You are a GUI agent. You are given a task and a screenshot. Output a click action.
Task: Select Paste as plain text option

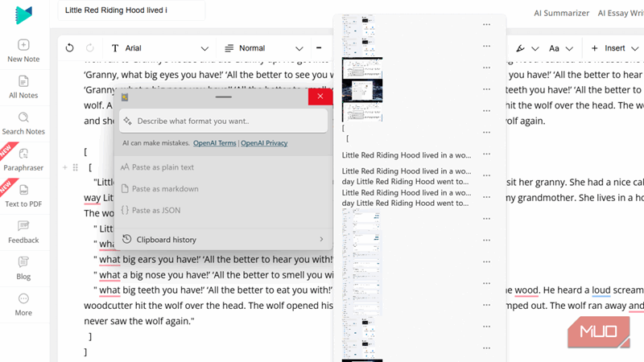(163, 167)
